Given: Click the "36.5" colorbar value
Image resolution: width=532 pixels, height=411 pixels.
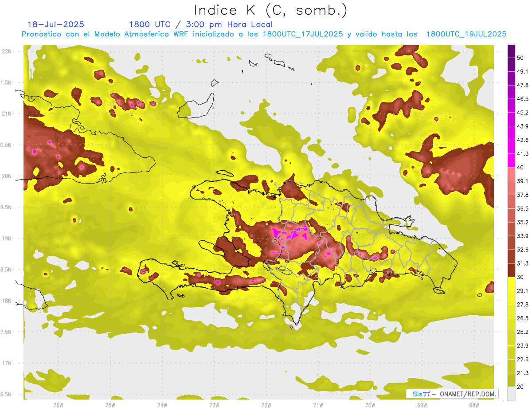Looking at the screenshot, I should 523,208.
